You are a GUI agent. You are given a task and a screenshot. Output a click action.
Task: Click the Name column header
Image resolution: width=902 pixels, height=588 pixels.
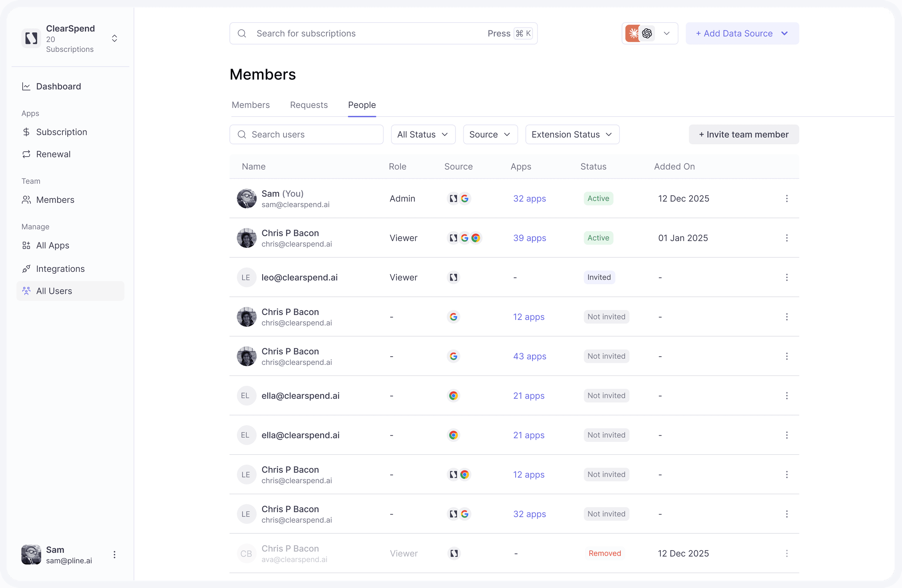pyautogui.click(x=254, y=167)
